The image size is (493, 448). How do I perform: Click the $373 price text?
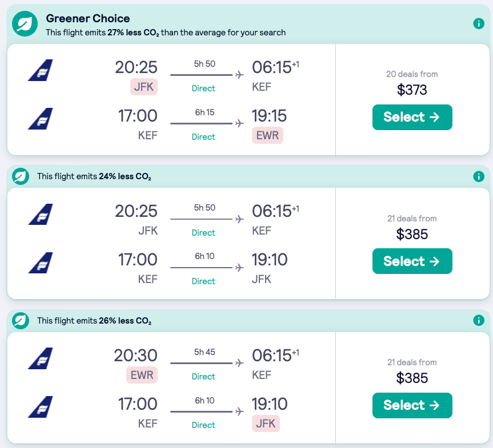click(412, 90)
